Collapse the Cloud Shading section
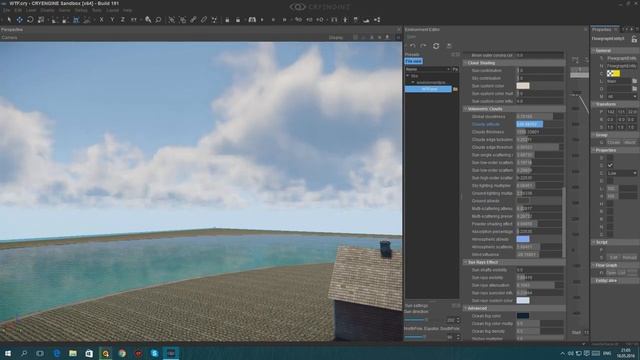Screen dimensions: 640x360 465,63
